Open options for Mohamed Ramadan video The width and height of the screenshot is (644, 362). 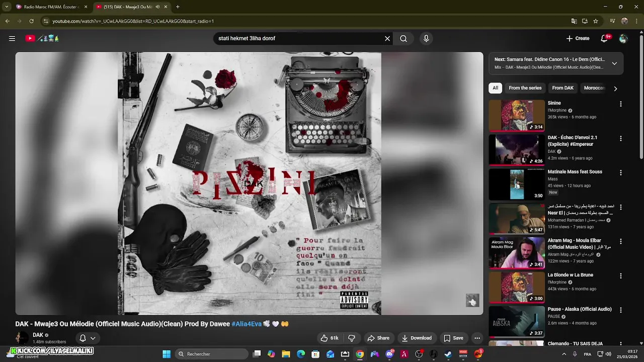(620, 207)
